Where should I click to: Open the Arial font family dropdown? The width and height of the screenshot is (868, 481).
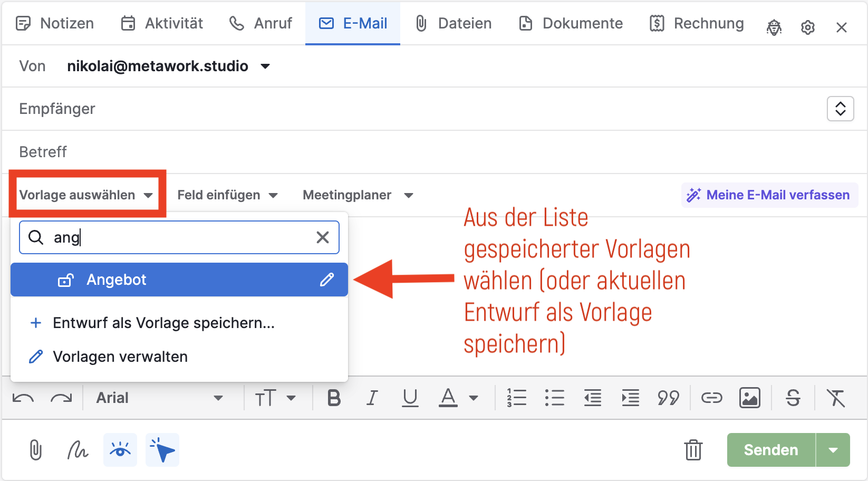point(159,398)
